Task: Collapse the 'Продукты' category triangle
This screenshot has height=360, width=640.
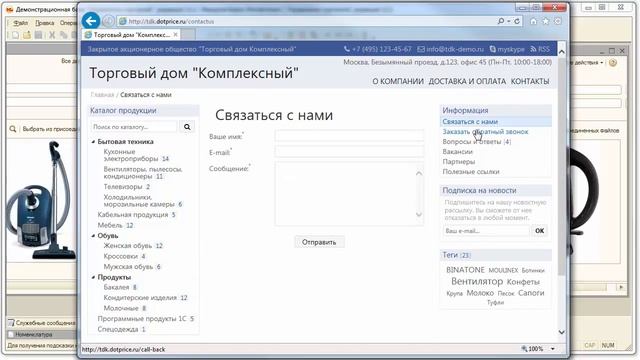Action: [x=93, y=277]
